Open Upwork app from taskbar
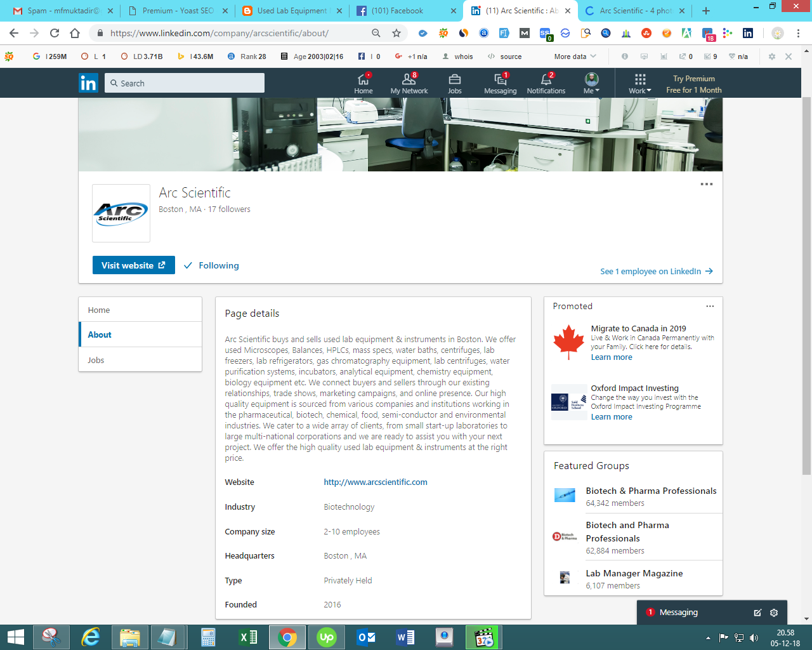This screenshot has height=650, width=812. click(x=326, y=637)
